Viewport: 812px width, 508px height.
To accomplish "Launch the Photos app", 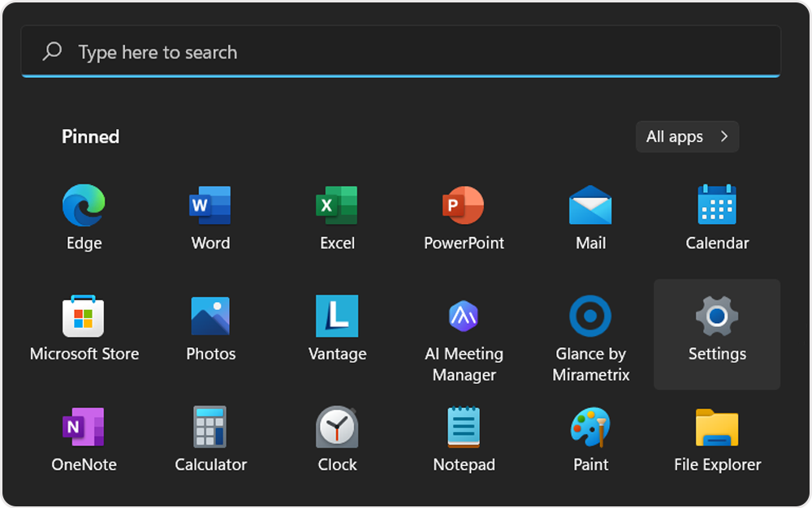I will (210, 327).
